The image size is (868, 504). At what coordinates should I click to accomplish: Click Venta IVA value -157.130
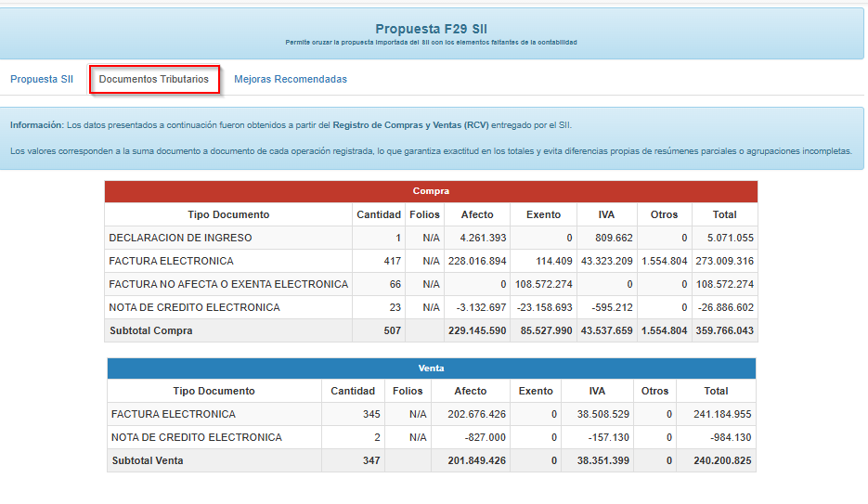pos(608,437)
